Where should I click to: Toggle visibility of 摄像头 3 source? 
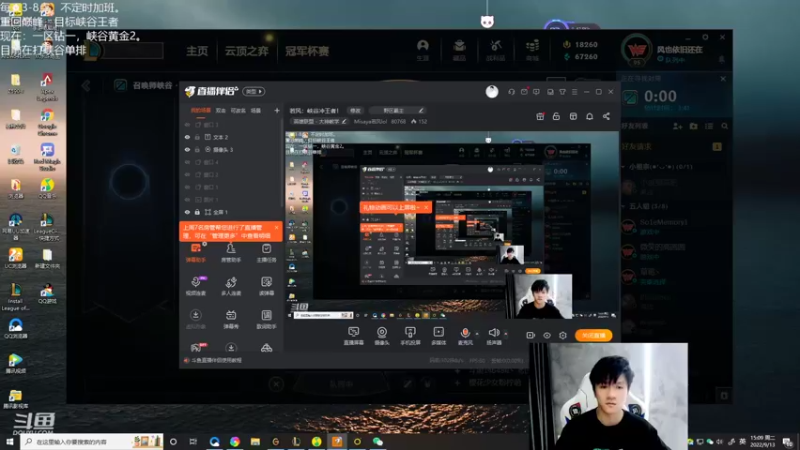click(187, 149)
